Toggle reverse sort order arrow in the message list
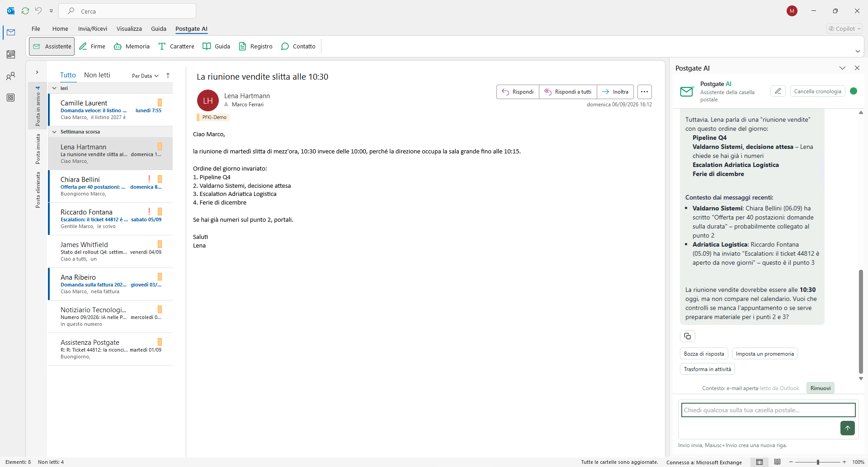The width and height of the screenshot is (868, 467). 168,76
